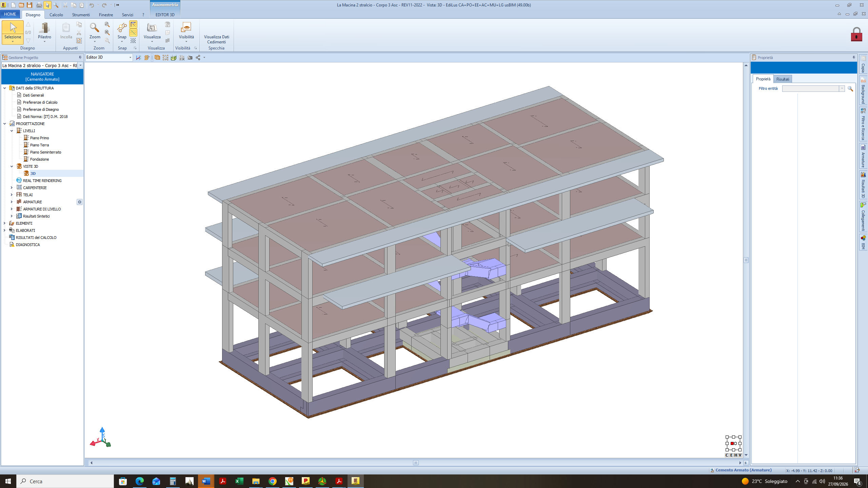
Task: Click the share icon in editor toolbar
Action: [x=198, y=58]
